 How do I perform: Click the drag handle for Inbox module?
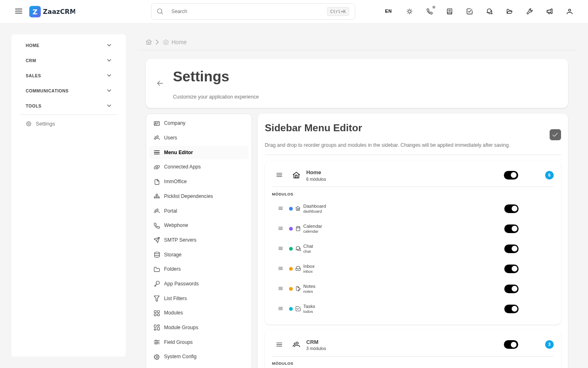[x=281, y=269]
